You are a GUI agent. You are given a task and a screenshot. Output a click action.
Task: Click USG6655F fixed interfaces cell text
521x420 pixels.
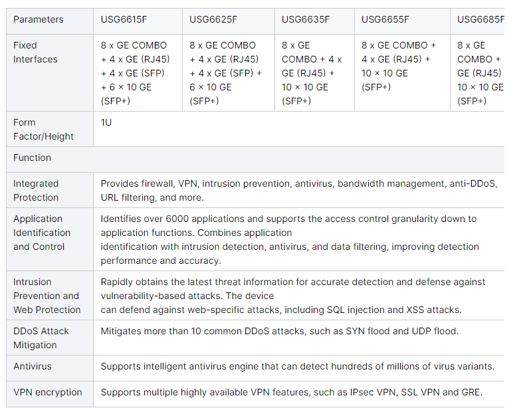point(399,66)
